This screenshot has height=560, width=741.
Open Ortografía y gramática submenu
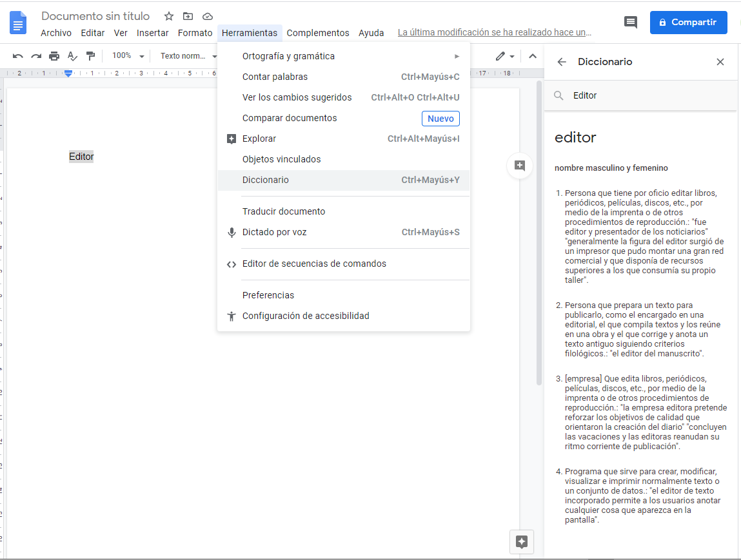pos(288,56)
